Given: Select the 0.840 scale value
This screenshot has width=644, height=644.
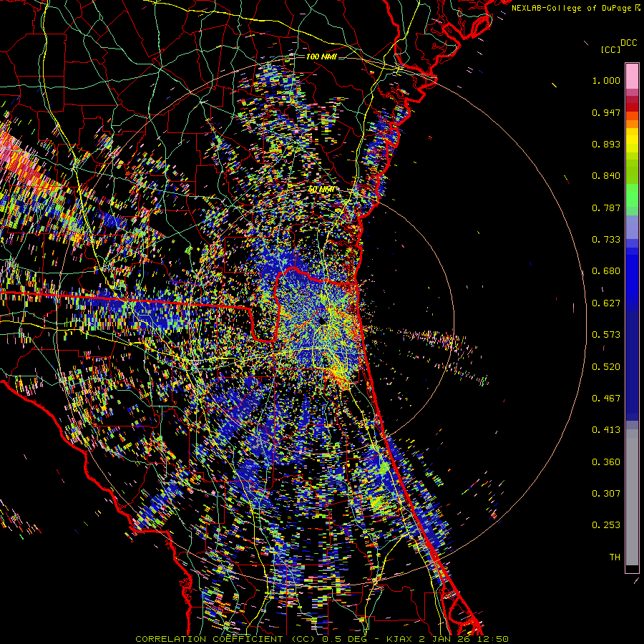Looking at the screenshot, I should click(x=606, y=176).
